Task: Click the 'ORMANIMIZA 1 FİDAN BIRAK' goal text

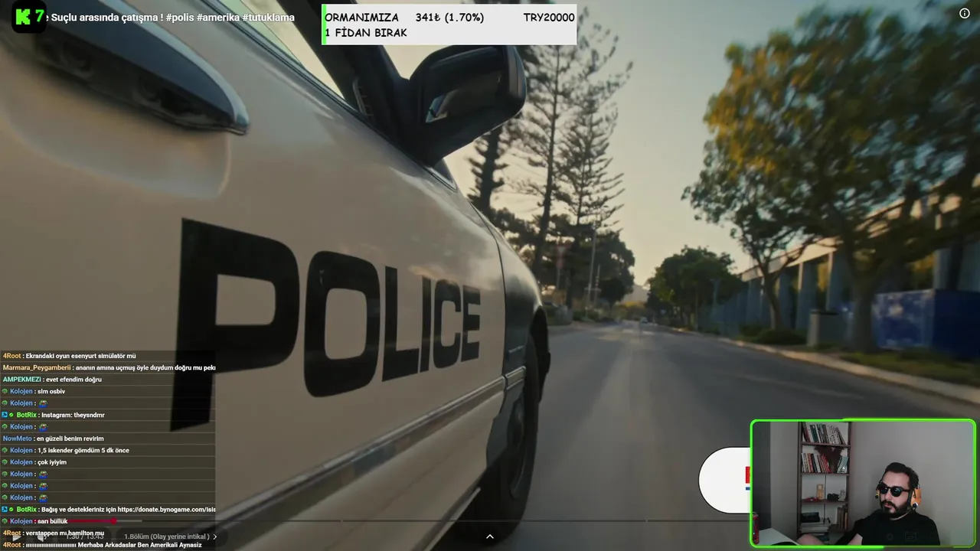Action: click(366, 25)
